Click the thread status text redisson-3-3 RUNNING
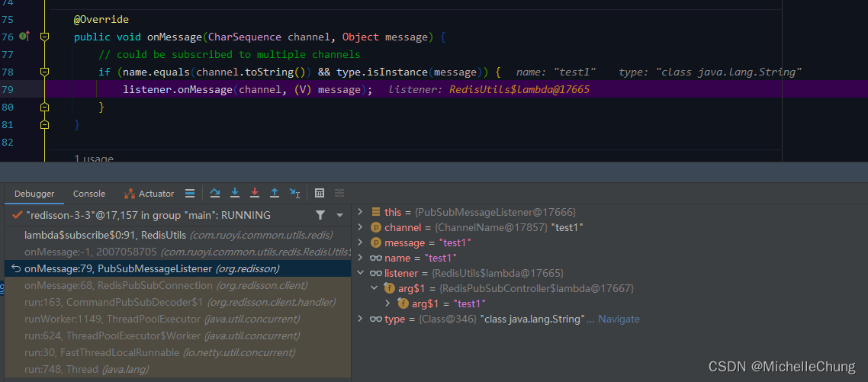This screenshot has width=868, height=382. pyautogui.click(x=149, y=215)
